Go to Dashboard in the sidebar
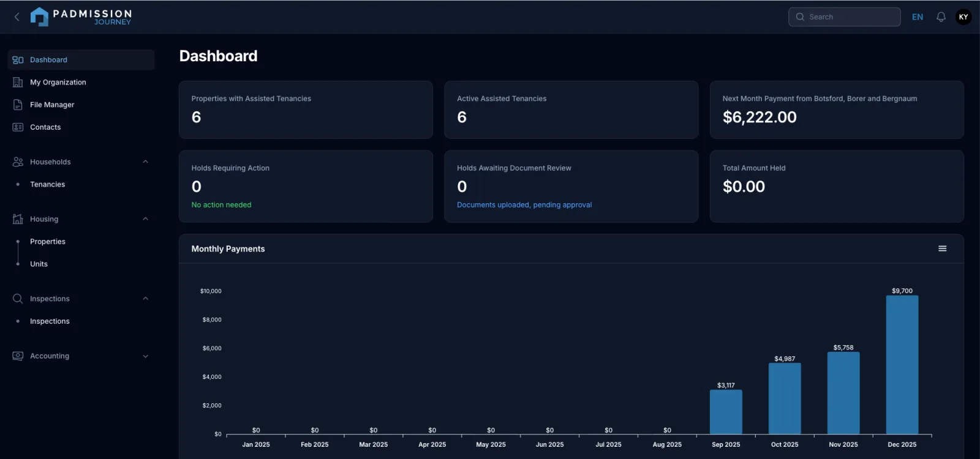The width and height of the screenshot is (980, 459). [81, 60]
